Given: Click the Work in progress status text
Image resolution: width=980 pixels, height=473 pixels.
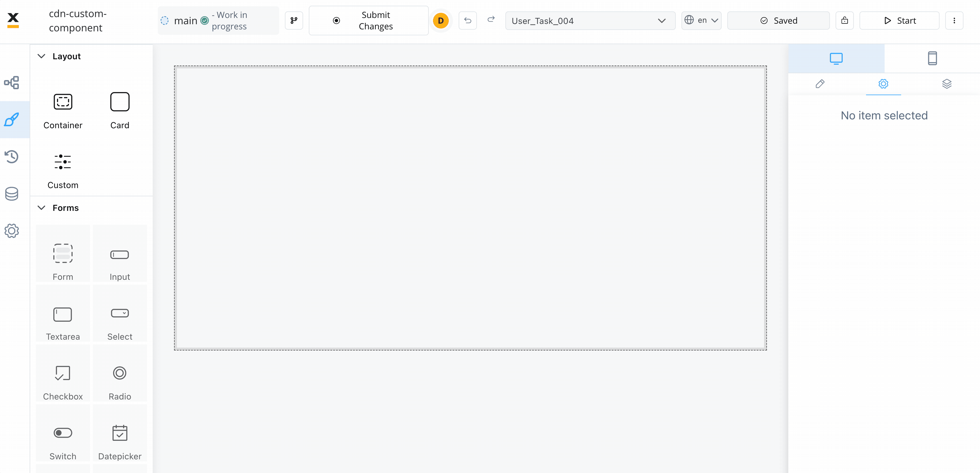Looking at the screenshot, I should coord(230,21).
